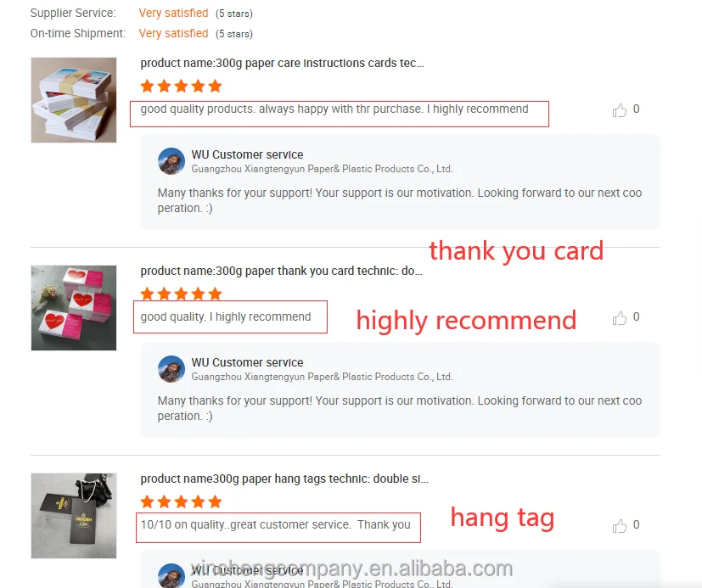Open the hang tags product thumbnail

pyautogui.click(x=74, y=516)
